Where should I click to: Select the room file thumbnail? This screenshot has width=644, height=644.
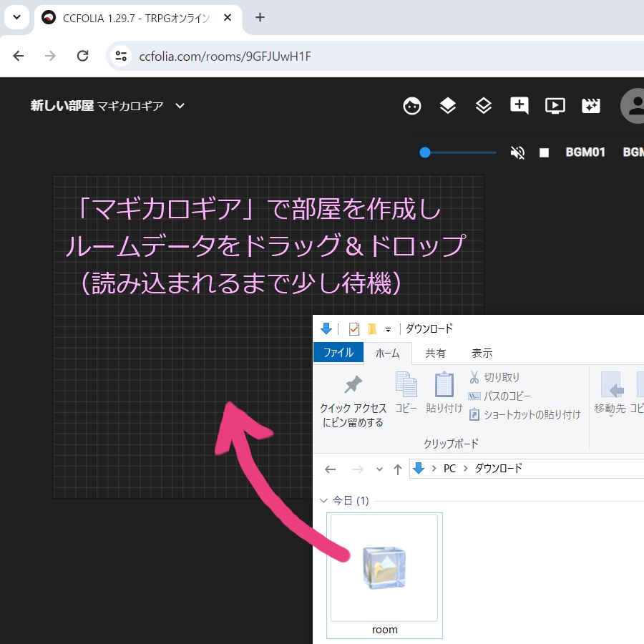384,567
